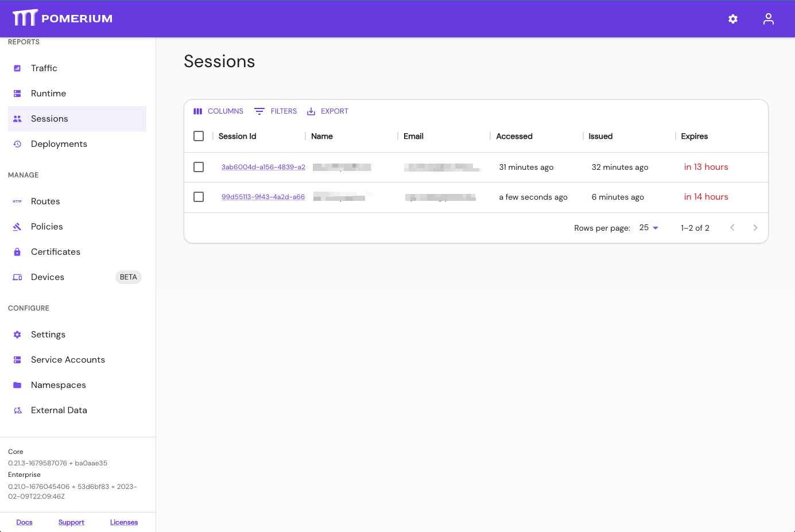Click the Routes HTTP icon
Image resolution: width=795 pixels, height=532 pixels.
[x=17, y=201]
